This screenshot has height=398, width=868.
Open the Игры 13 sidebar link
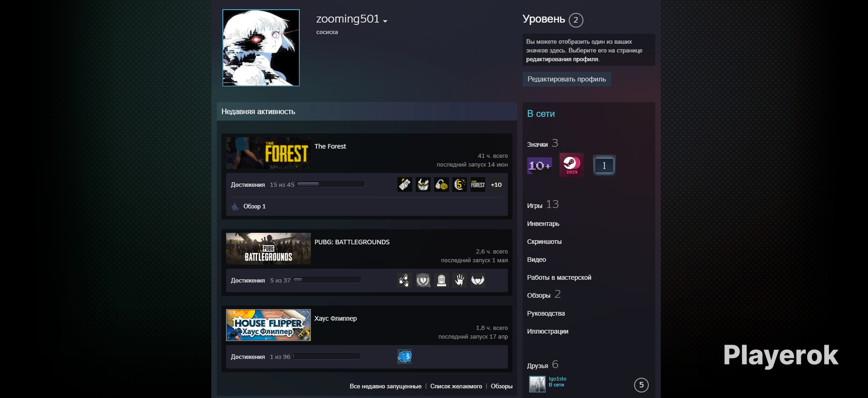point(543,205)
